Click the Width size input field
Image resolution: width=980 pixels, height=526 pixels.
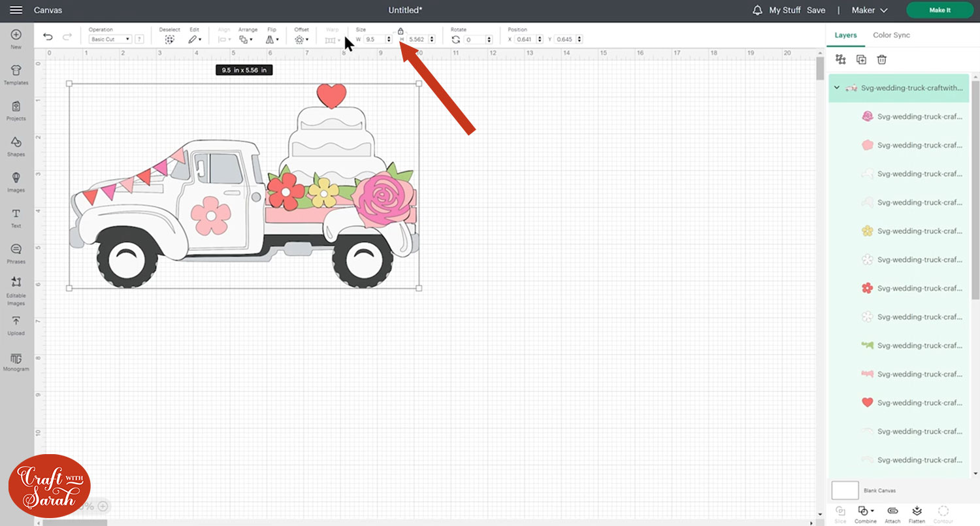point(374,40)
